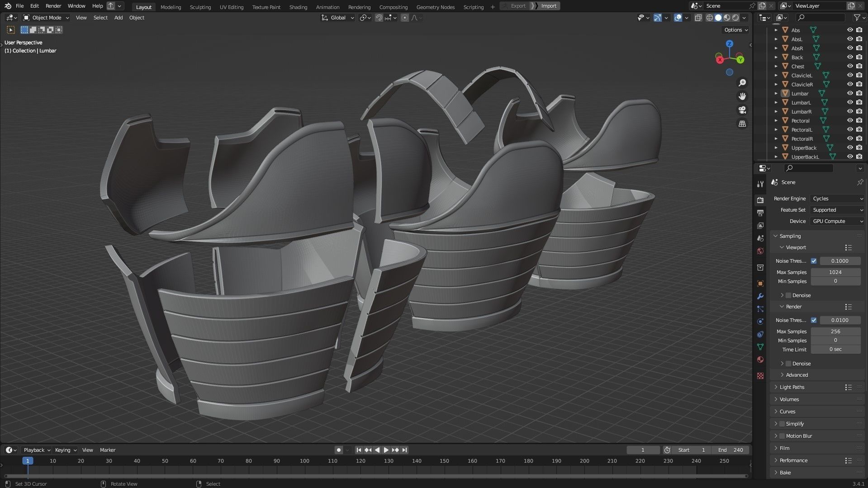The height and width of the screenshot is (488, 868).
Task: Open the Render Engine dropdown
Action: click(x=837, y=199)
